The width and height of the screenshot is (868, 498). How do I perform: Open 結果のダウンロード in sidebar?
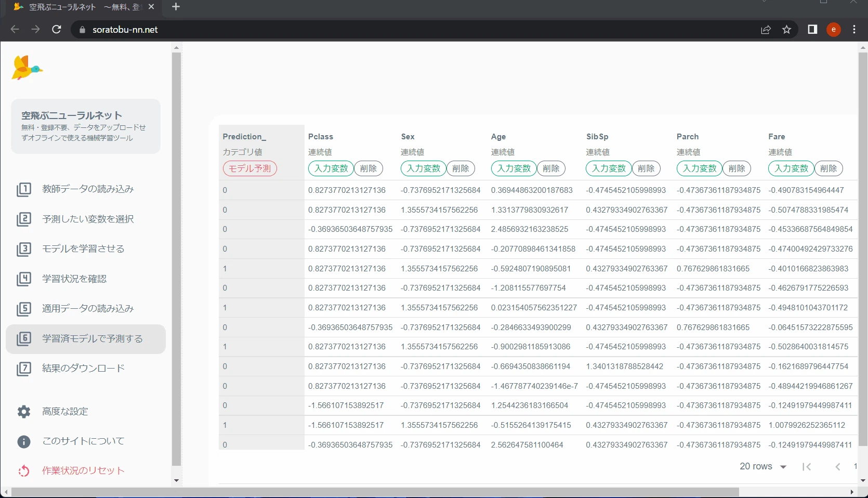(x=86, y=369)
